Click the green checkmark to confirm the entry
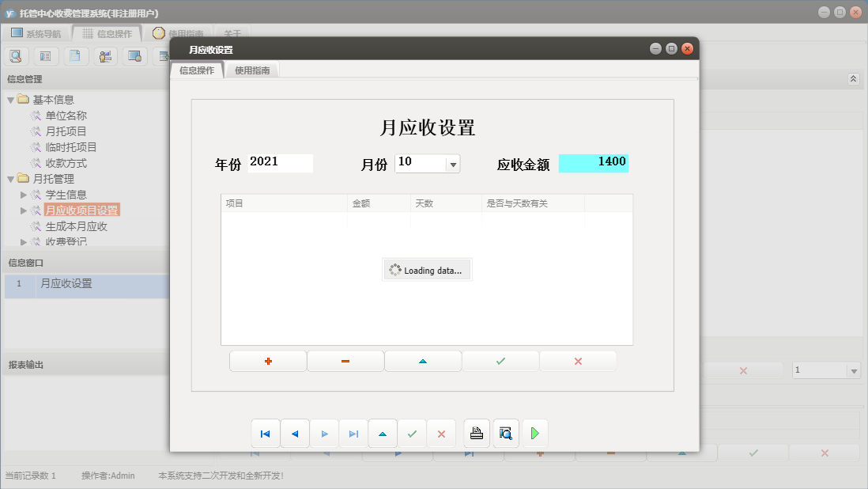The height and width of the screenshot is (489, 868). click(500, 361)
